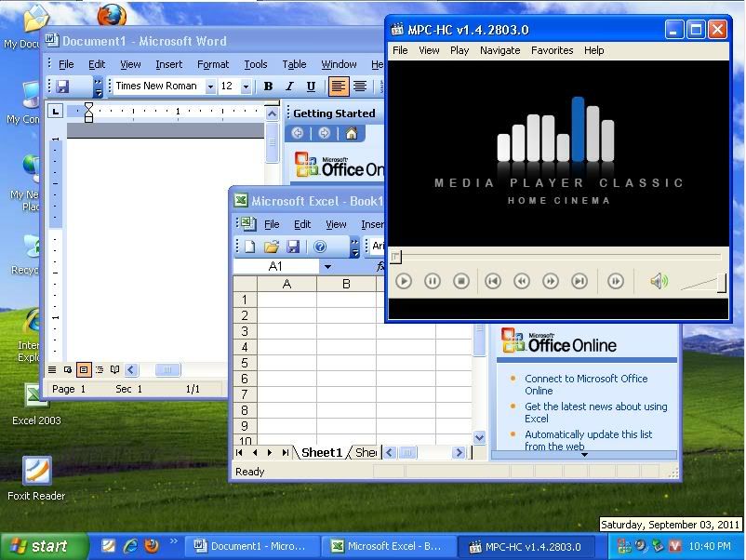This screenshot has height=560, width=746.
Task: Toggle Underline formatting in Word
Action: [x=311, y=87]
